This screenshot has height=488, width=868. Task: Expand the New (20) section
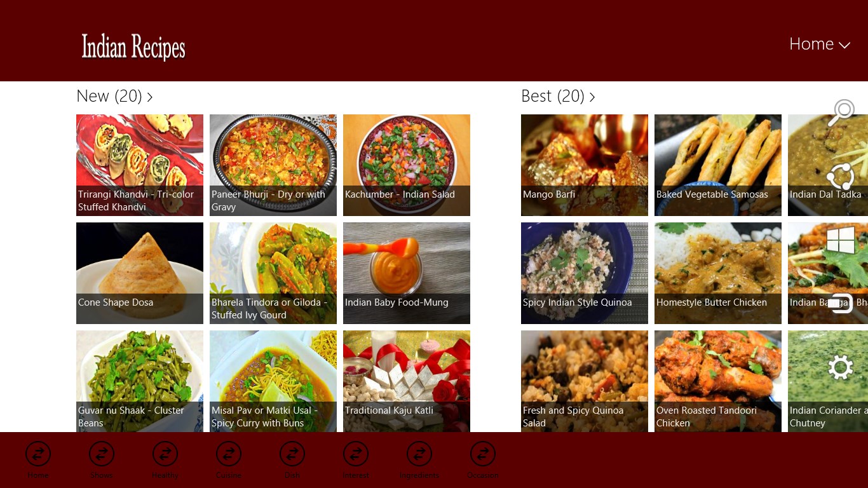pyautogui.click(x=114, y=96)
